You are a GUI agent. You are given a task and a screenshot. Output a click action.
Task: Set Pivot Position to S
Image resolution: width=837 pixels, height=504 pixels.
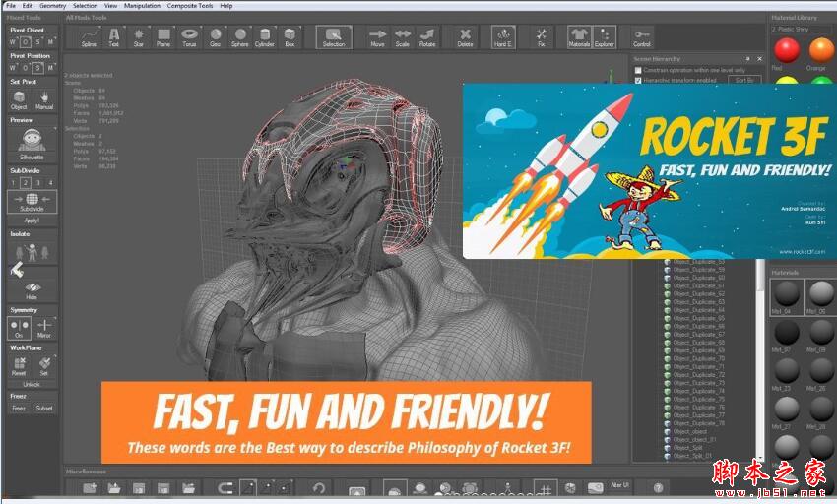point(37,68)
